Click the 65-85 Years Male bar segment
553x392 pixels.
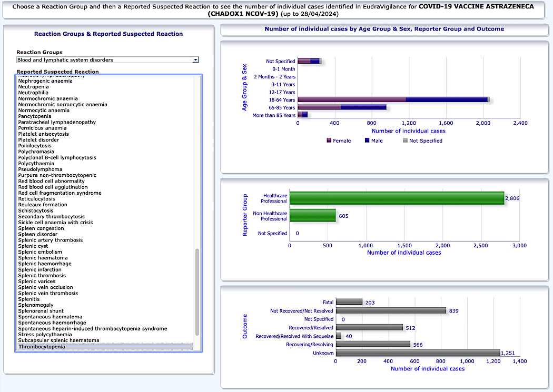pos(363,107)
